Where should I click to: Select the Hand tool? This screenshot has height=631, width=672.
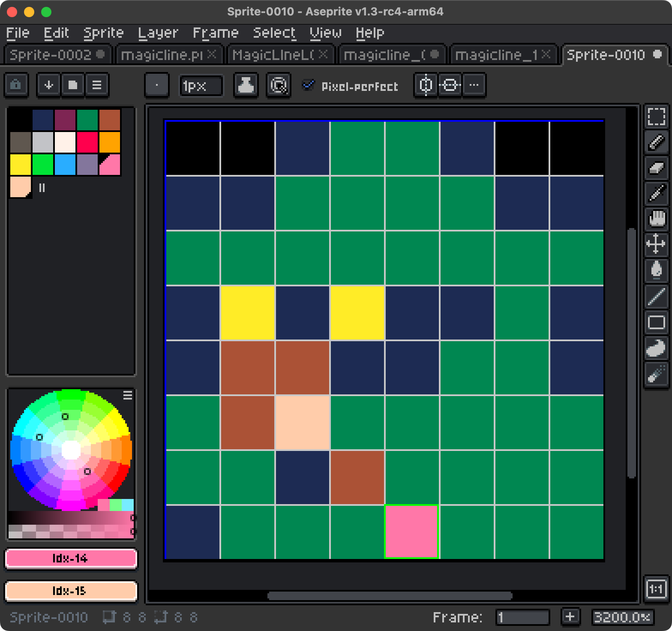pyautogui.click(x=656, y=219)
